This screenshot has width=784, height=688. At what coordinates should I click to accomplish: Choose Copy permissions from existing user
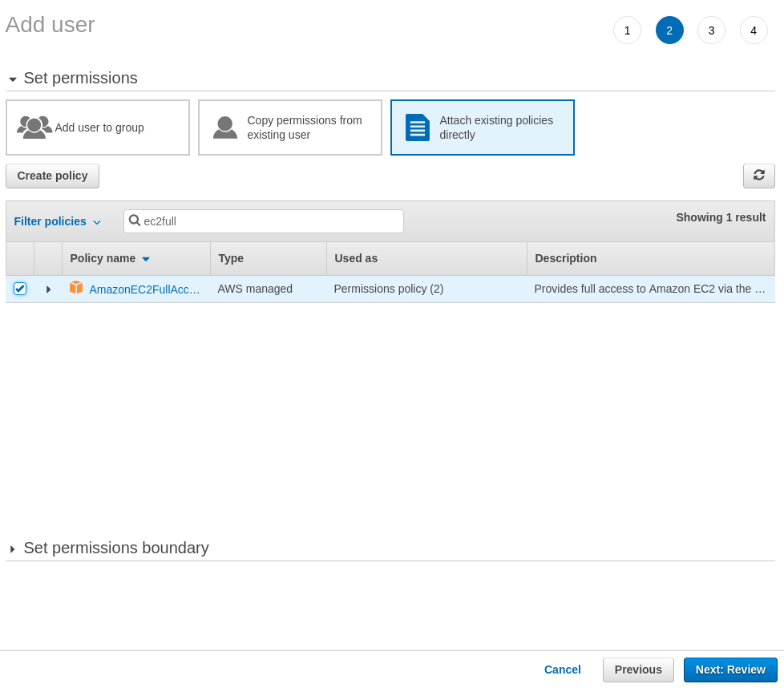(290, 127)
